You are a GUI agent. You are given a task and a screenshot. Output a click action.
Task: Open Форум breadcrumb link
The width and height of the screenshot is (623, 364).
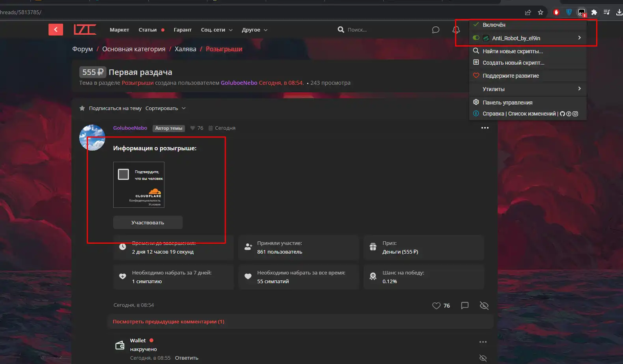pos(82,49)
